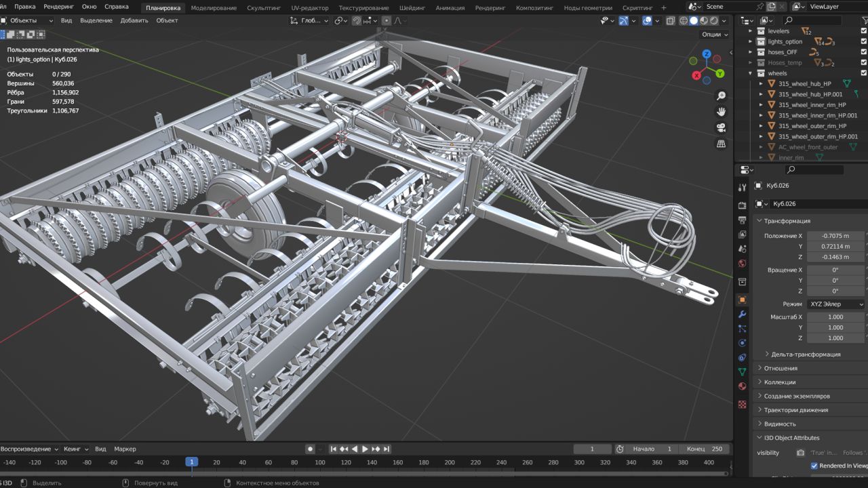Uncheck the lights_option collection checkbox

pyautogui.click(x=863, y=41)
